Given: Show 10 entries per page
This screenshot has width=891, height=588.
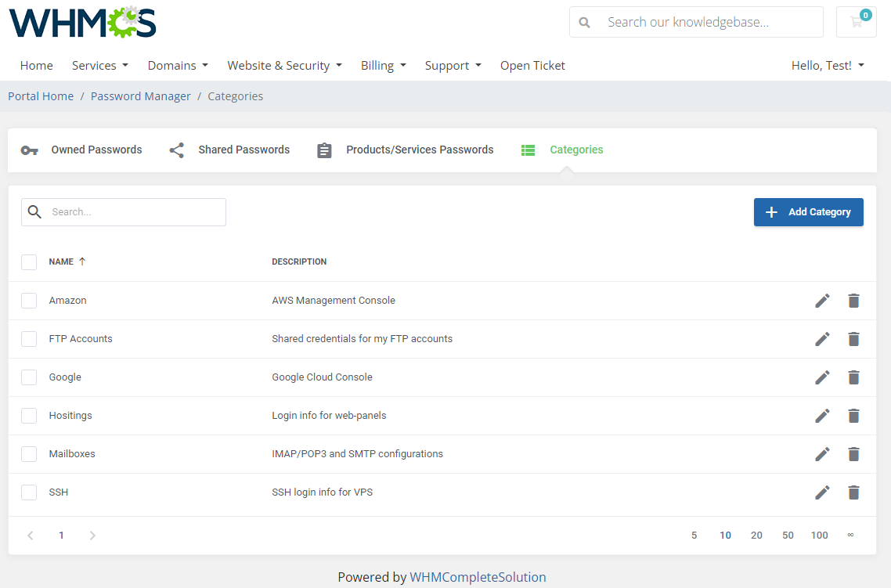Looking at the screenshot, I should (725, 536).
